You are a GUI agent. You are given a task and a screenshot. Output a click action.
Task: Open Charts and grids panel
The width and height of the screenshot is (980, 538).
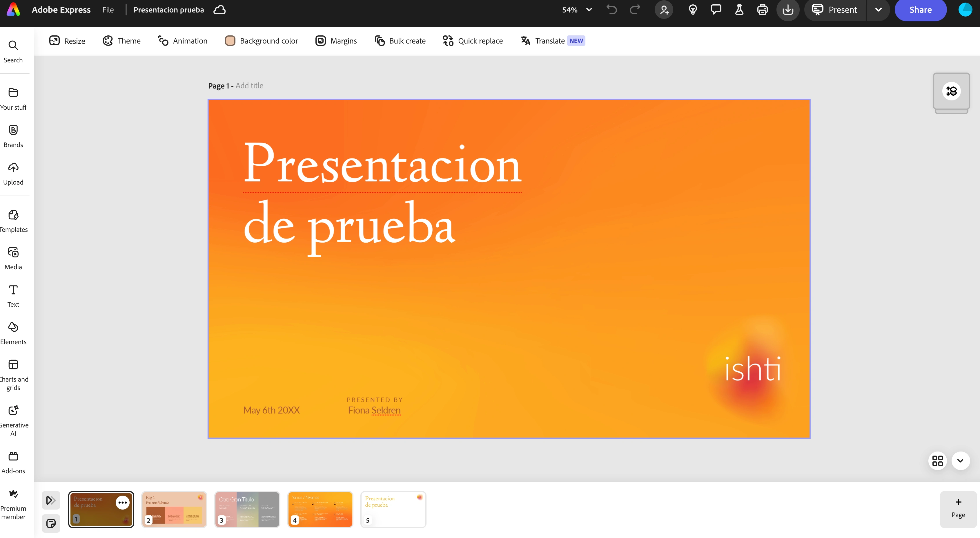(x=13, y=375)
